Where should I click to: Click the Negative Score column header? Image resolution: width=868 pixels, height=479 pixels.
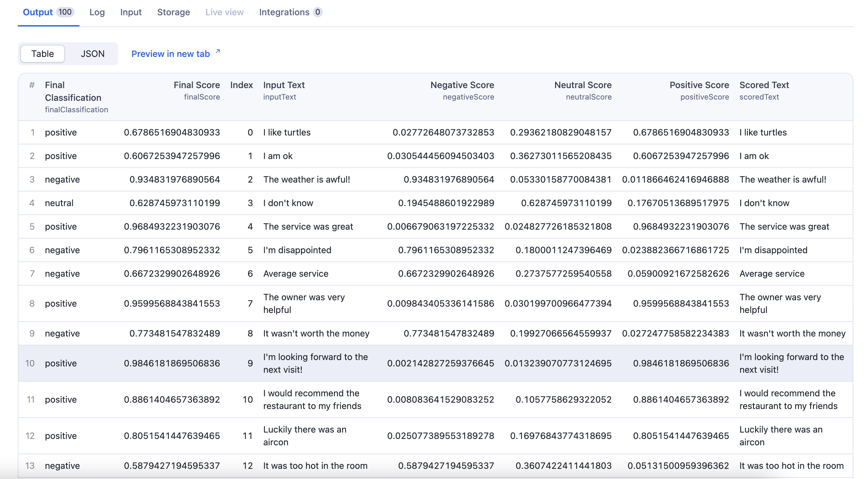pos(462,91)
